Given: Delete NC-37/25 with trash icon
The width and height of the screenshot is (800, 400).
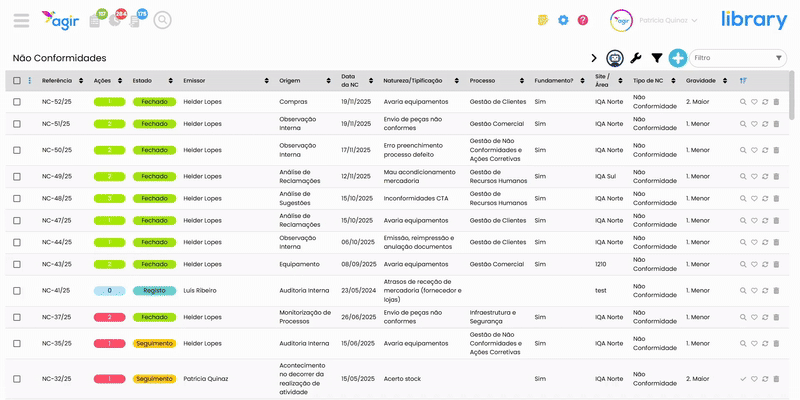Looking at the screenshot, I should 777,317.
